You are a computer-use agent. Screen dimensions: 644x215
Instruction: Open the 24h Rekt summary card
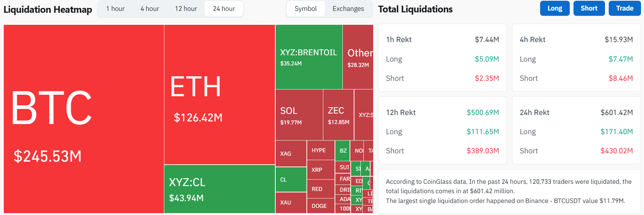click(576, 130)
